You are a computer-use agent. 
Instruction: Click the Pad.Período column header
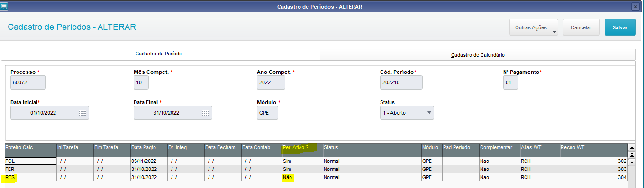[461, 150]
